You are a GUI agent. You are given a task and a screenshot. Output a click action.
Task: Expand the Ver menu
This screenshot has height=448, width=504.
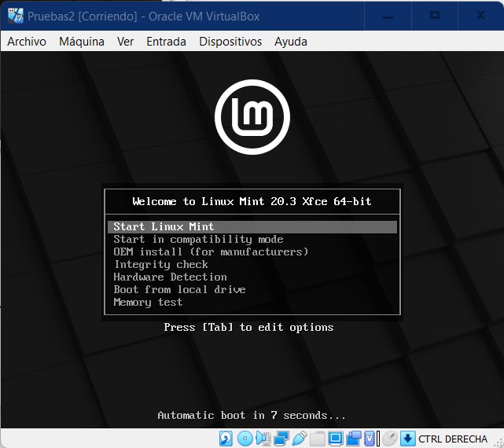125,42
